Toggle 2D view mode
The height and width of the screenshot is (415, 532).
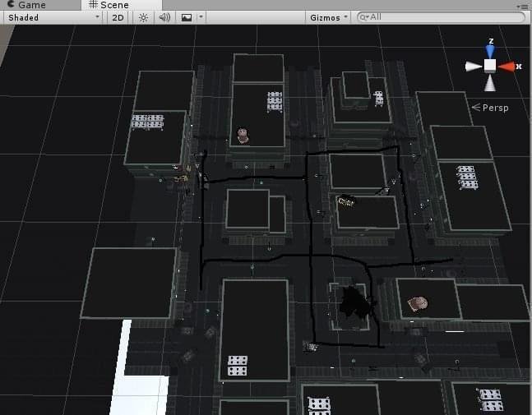pos(118,17)
